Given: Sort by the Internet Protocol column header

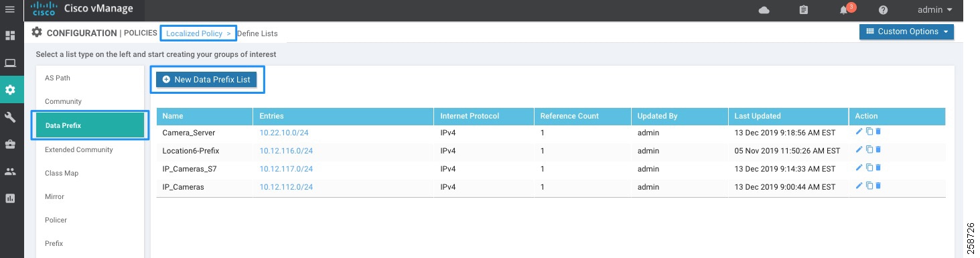Looking at the screenshot, I should click(x=484, y=116).
